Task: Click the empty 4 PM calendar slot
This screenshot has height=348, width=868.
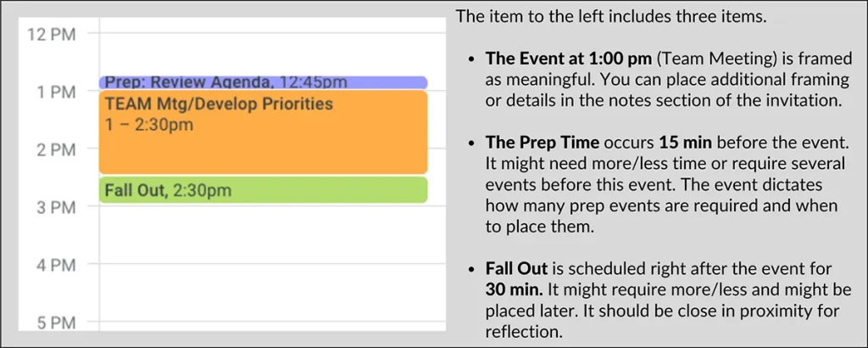Action: tap(272, 292)
